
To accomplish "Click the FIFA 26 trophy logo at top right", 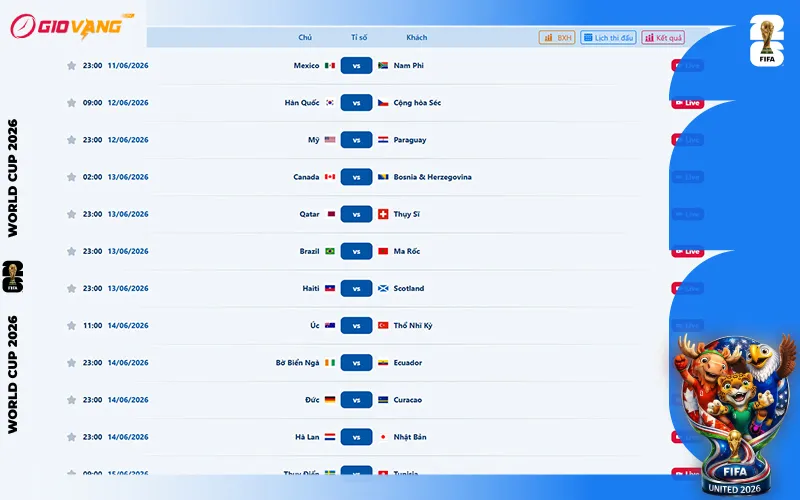I will 766,41.
